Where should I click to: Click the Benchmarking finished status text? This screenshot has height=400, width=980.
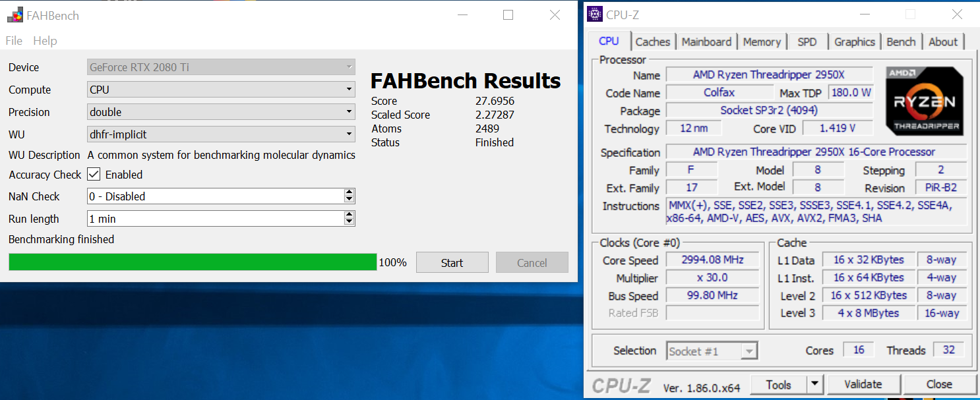point(61,239)
